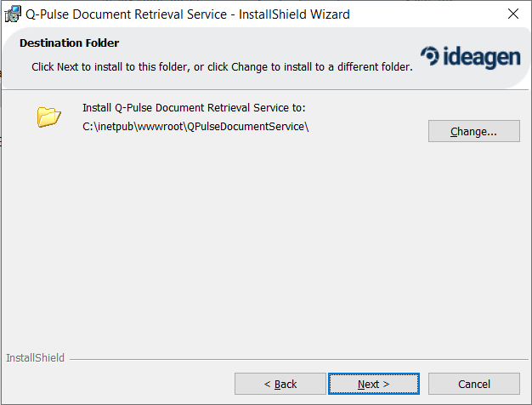Click the 'wwwroot' segment of install path
This screenshot has height=405, width=532.
click(x=161, y=127)
